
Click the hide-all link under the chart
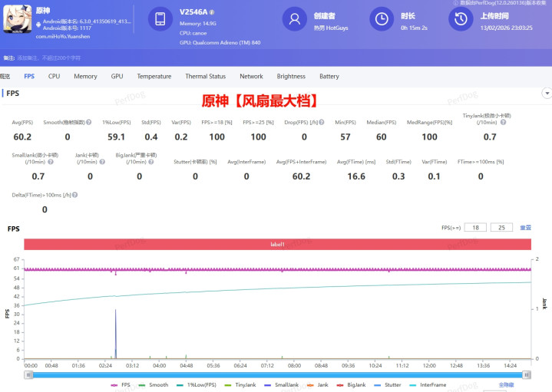pos(507,384)
